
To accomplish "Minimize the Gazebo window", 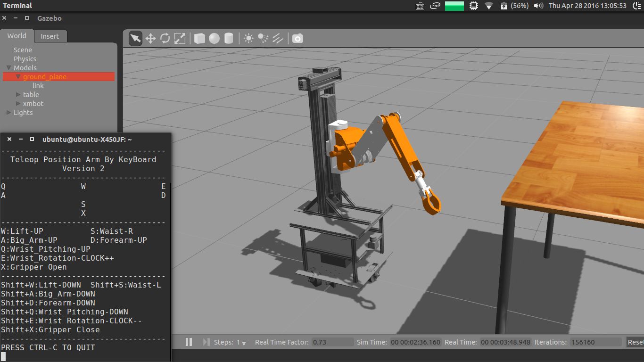I will (16, 18).
